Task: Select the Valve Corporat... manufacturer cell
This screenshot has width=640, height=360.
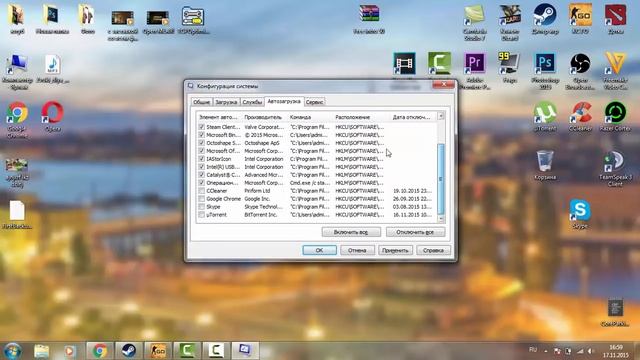Action: 264,127
